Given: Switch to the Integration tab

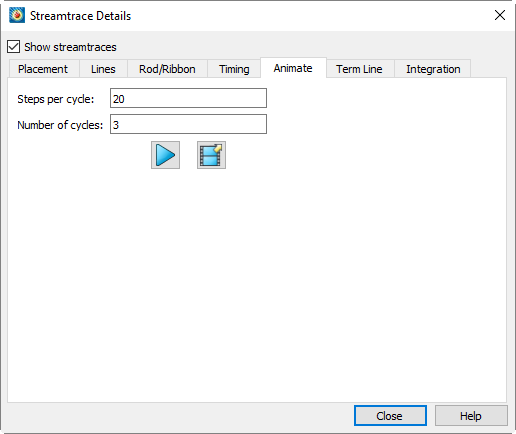Looking at the screenshot, I should (x=433, y=69).
